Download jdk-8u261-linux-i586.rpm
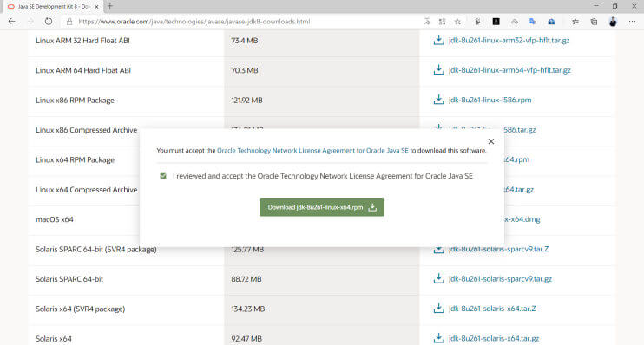This screenshot has width=644, height=345. point(490,100)
